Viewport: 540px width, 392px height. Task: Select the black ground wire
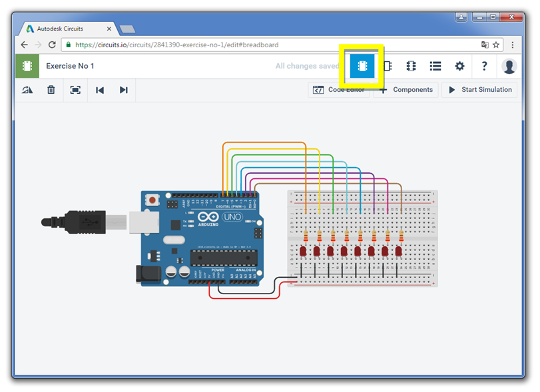pyautogui.click(x=246, y=293)
